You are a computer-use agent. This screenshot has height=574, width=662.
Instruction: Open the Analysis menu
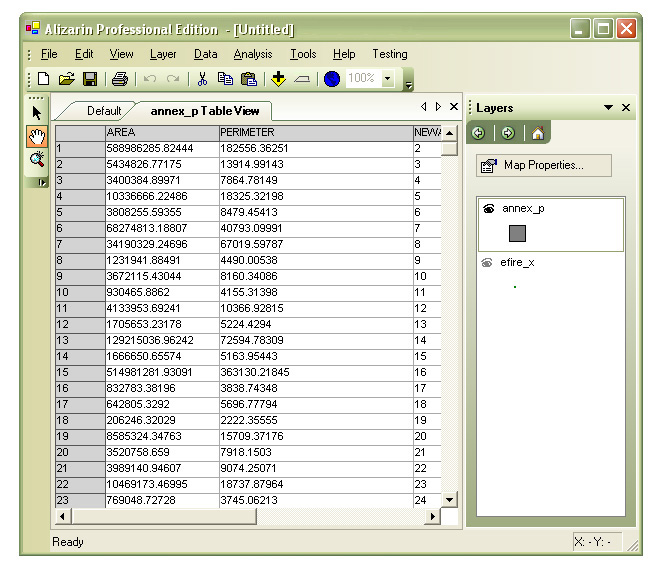[253, 54]
